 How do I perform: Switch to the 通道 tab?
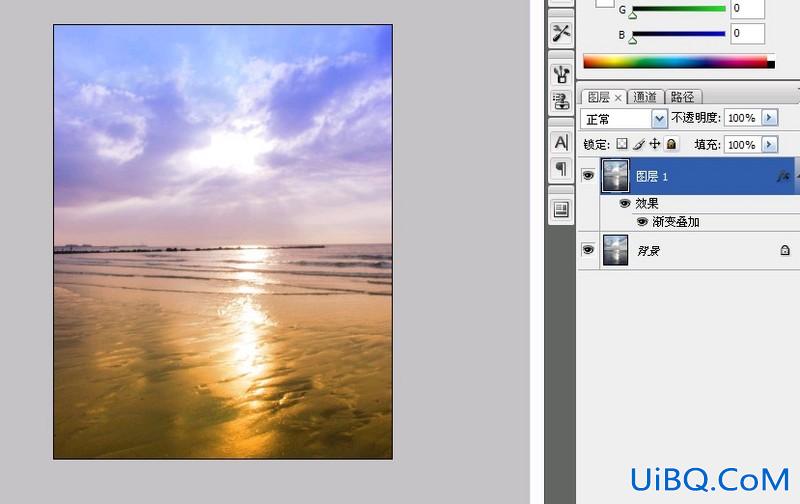point(645,97)
